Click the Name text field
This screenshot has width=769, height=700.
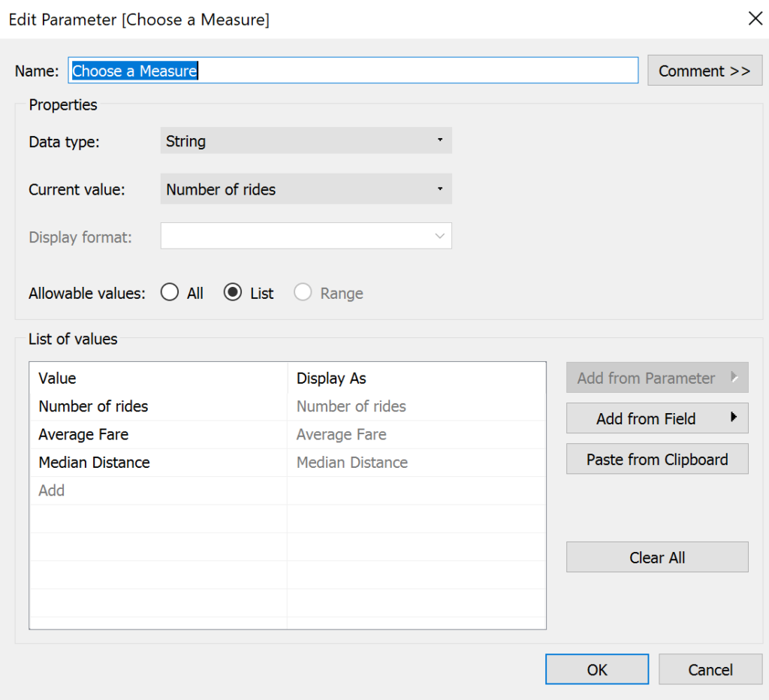(353, 71)
